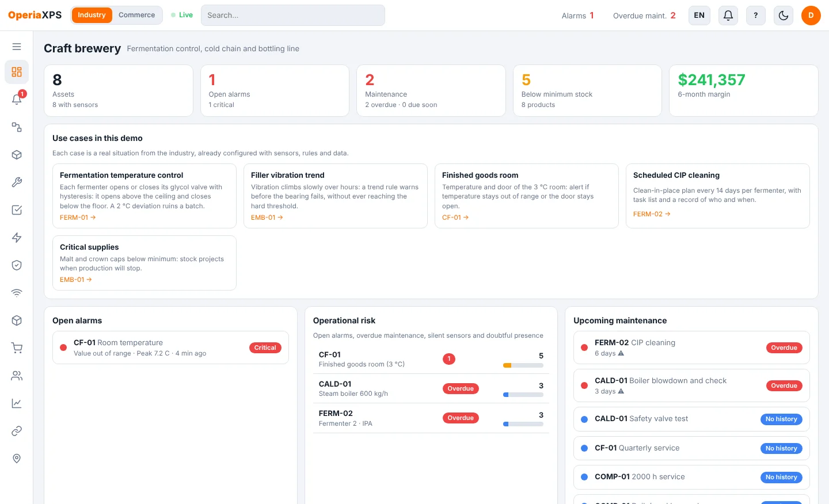Switch to the Industry mode
The height and width of the screenshot is (504, 829).
pos(92,15)
